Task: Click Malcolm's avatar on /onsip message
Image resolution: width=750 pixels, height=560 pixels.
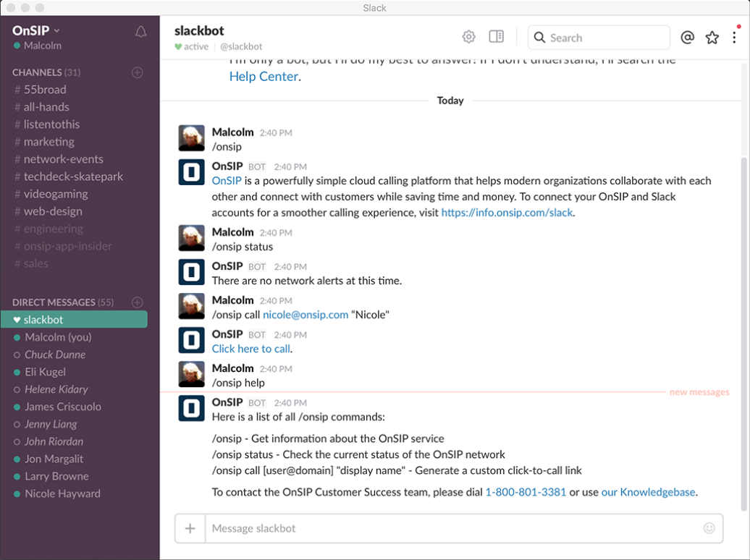Action: [191, 138]
